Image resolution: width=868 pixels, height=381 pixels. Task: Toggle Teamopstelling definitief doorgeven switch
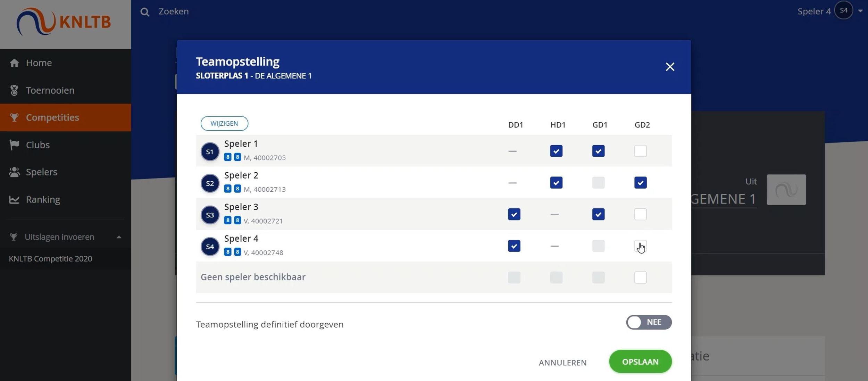point(649,322)
